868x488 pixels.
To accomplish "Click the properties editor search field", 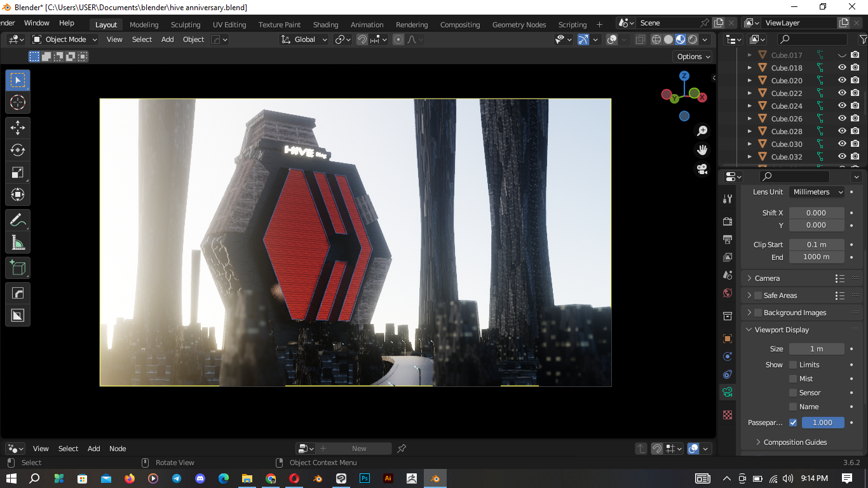I will [x=794, y=176].
